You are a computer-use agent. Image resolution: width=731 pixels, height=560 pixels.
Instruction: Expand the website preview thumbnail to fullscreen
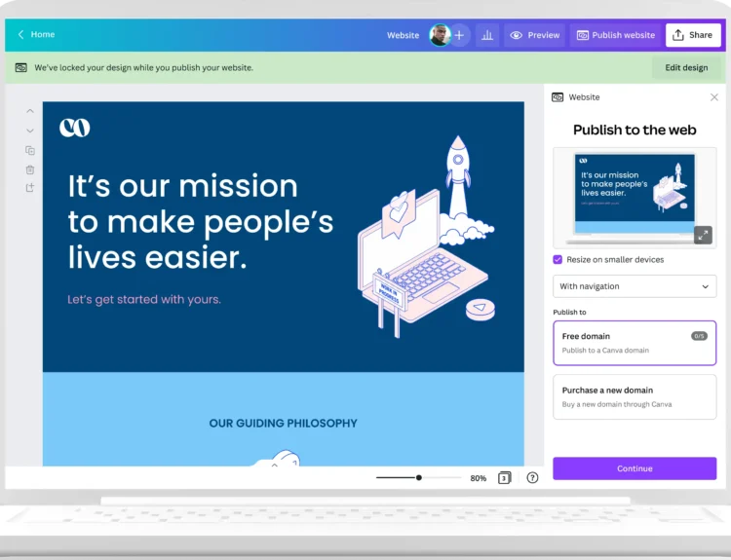[703, 235]
